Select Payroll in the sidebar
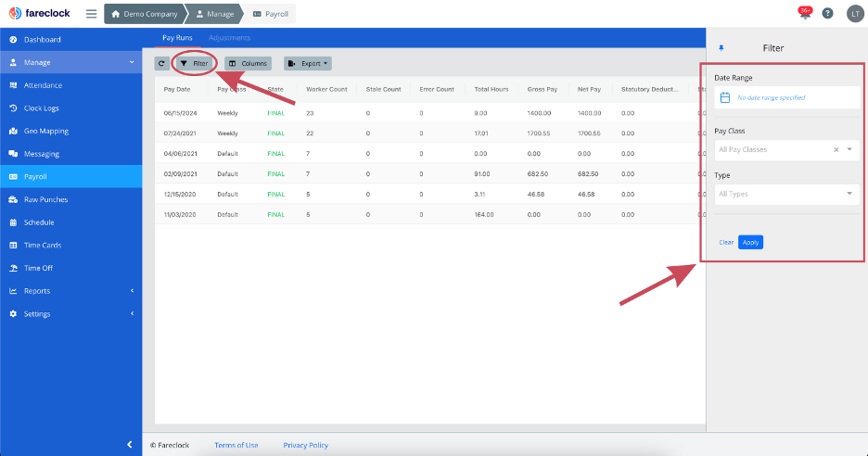The width and height of the screenshot is (868, 456). (x=70, y=176)
